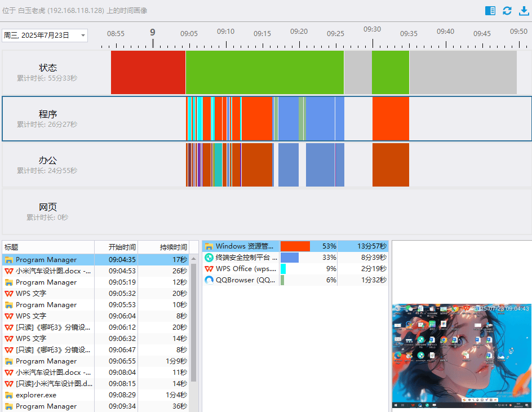Click the wide gray segment after 09:35 in 状态
This screenshot has height=412, width=532.
463,72
